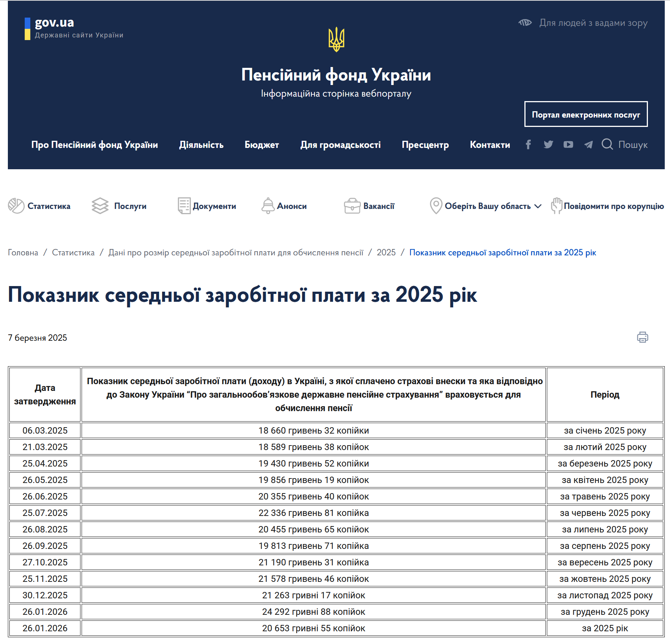Open the Telegram channel icon
Screen dimensions: 670x644
(x=588, y=145)
